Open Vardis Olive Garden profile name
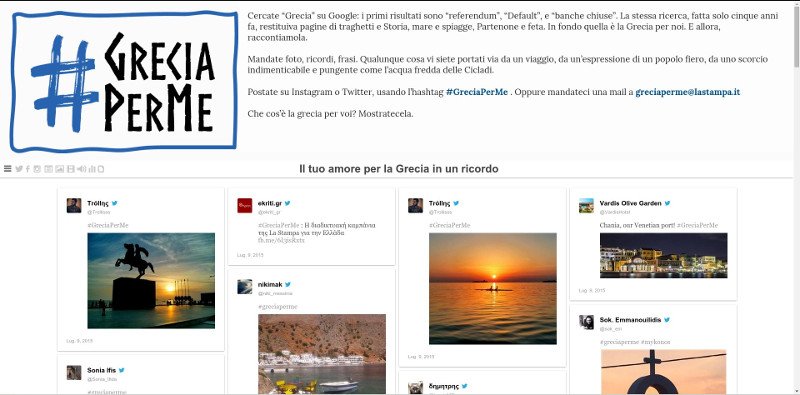800x395 pixels. [x=630, y=203]
